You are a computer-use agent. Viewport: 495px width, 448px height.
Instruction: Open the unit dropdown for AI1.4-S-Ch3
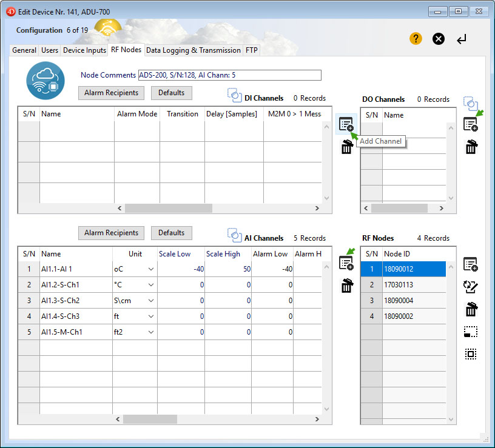(151, 316)
